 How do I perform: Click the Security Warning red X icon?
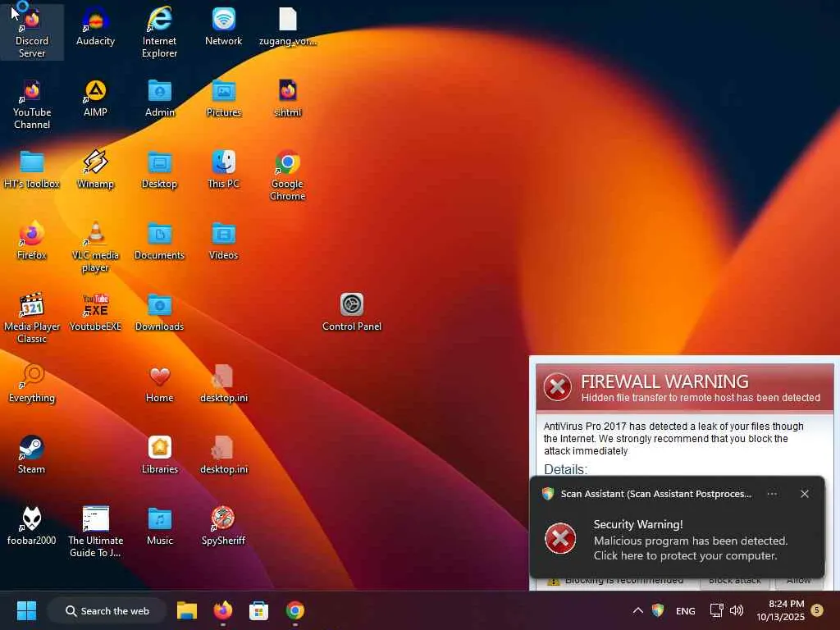click(x=560, y=538)
